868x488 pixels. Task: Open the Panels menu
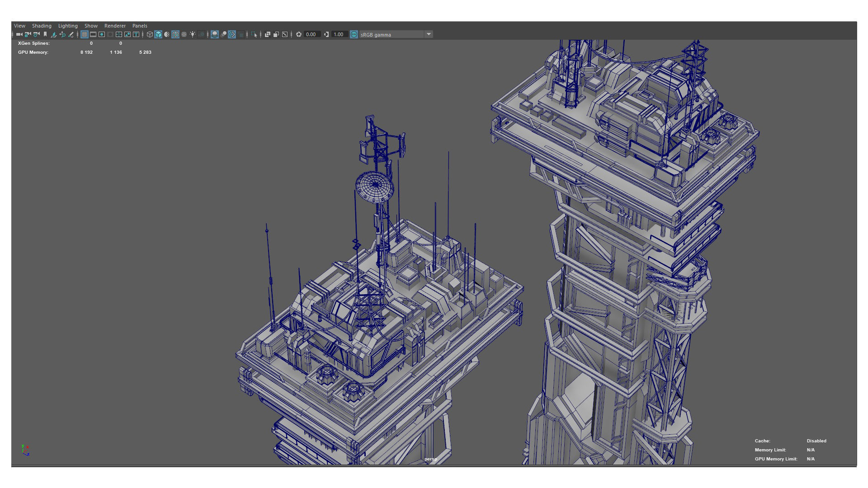tap(140, 26)
